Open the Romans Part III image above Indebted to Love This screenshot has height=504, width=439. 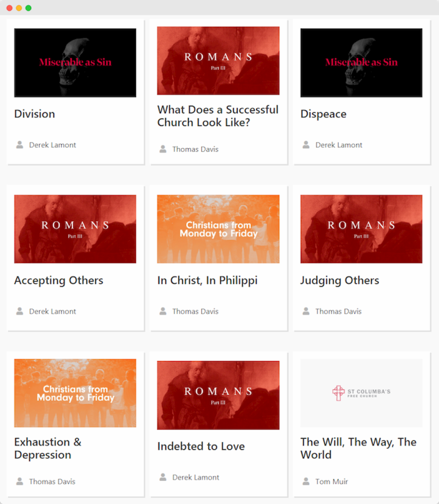pos(218,395)
